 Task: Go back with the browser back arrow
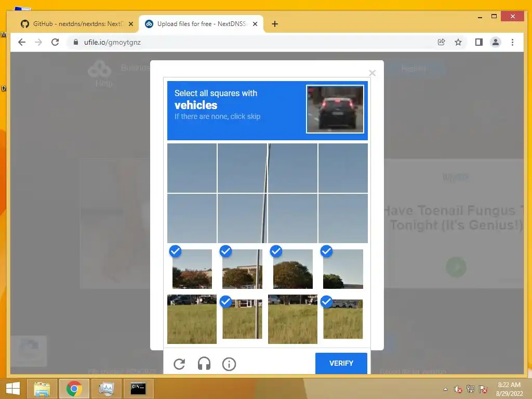pos(22,42)
